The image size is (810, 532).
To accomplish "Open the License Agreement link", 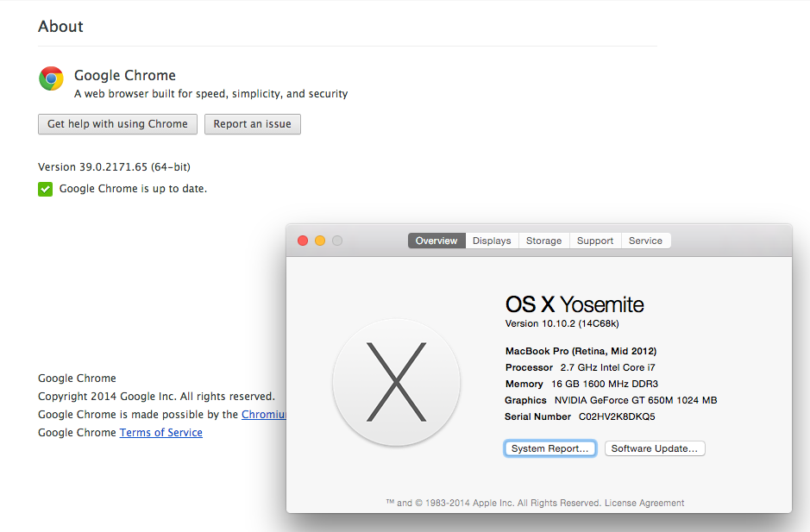I will click(x=644, y=503).
